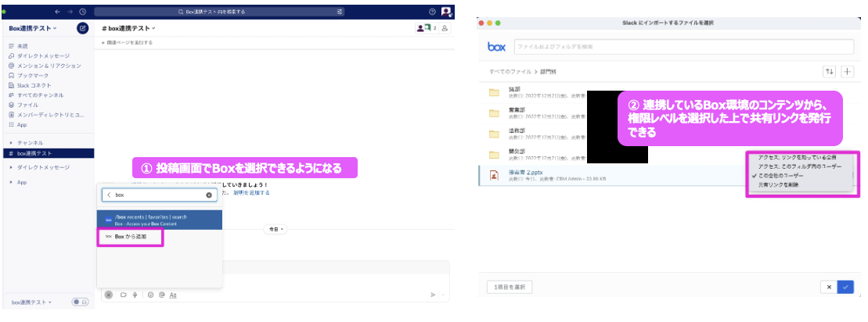Select /box recents favorites search command
The width and height of the screenshot is (868, 322).
point(160,220)
